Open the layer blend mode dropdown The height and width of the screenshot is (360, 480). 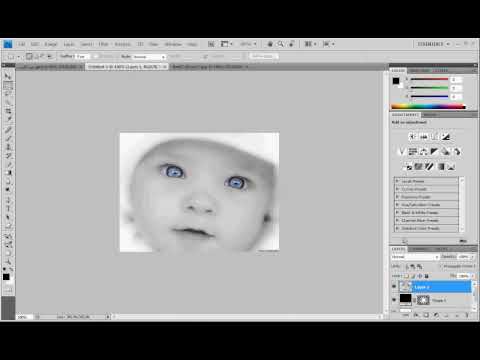(415, 257)
